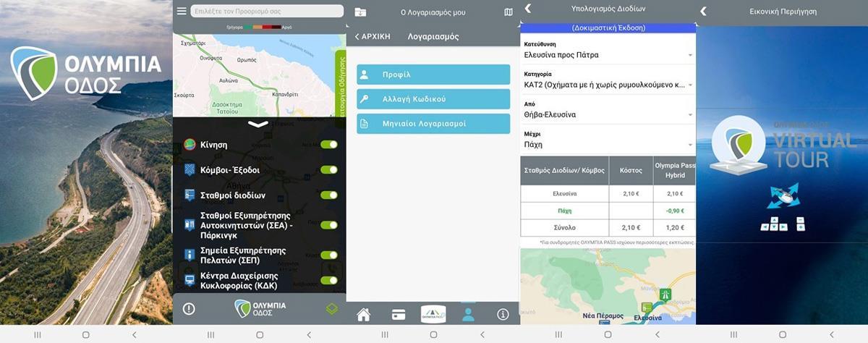Click the '-0,90 €' discount cell
Screen dimensions: 868x343
pos(674,211)
